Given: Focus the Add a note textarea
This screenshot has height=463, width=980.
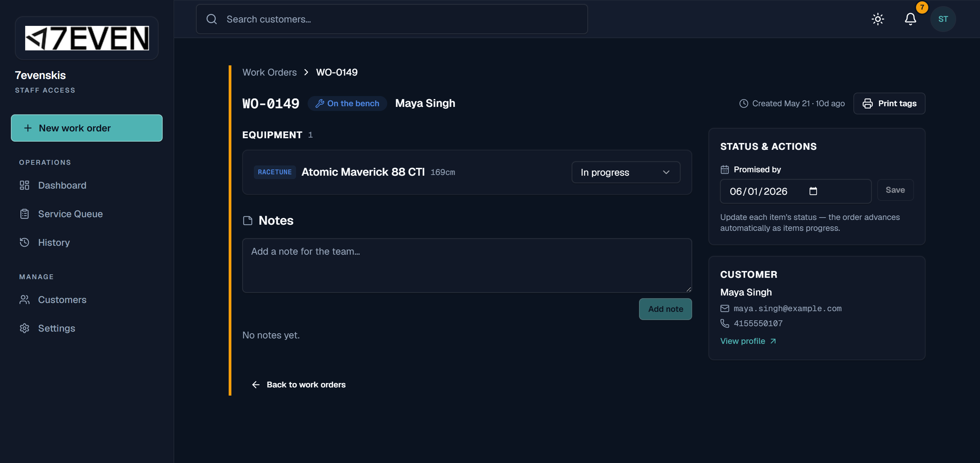Looking at the screenshot, I should [x=467, y=266].
